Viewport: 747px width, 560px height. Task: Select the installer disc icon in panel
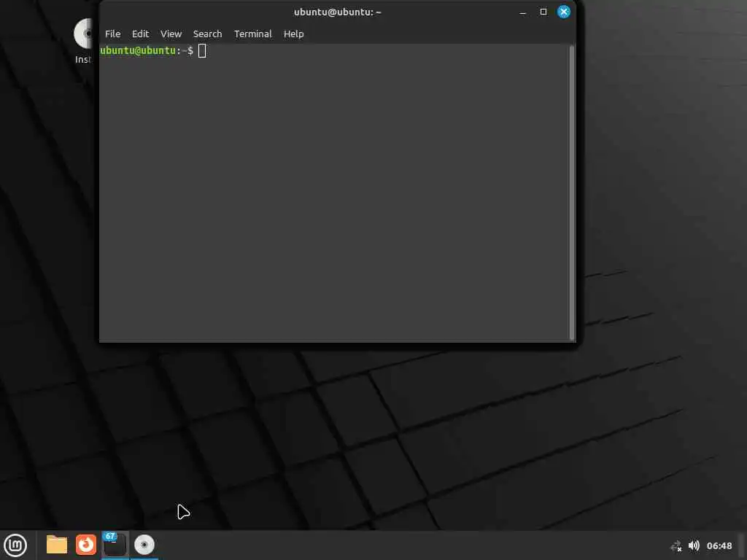click(144, 545)
